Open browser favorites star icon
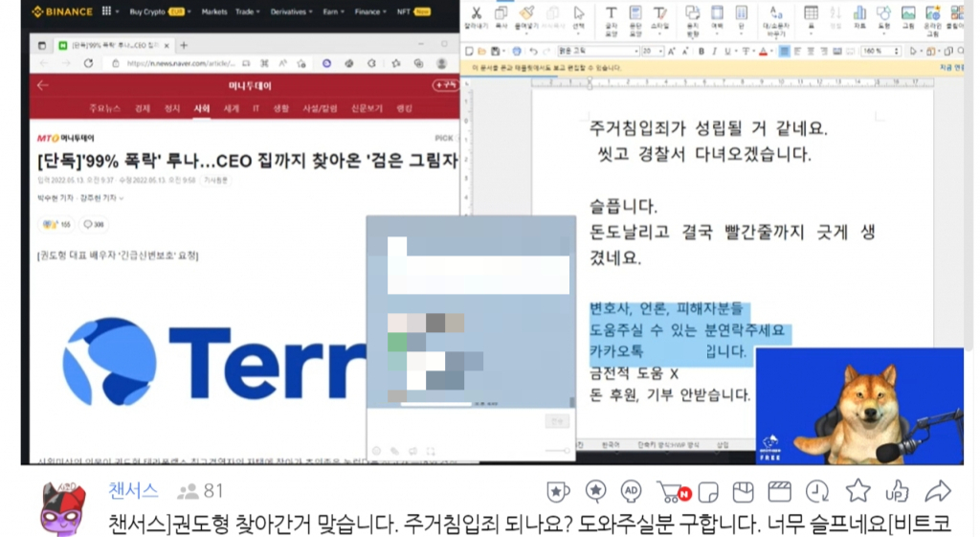Screen dimensions: 980x537 coord(396,63)
